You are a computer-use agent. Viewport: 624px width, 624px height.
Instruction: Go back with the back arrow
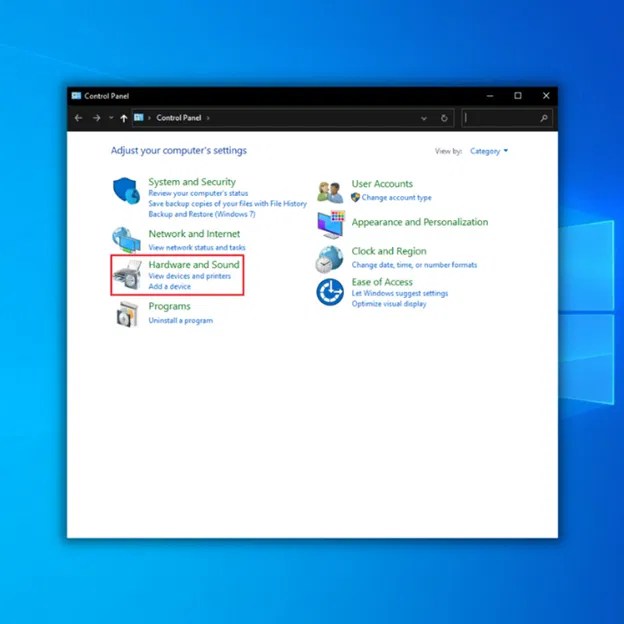tap(78, 118)
